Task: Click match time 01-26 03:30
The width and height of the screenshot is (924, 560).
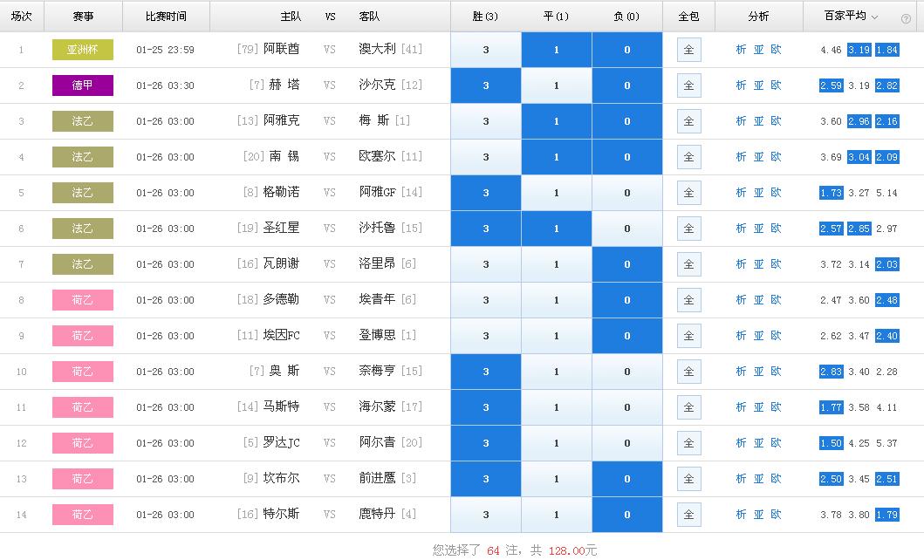Action: pyautogui.click(x=165, y=86)
